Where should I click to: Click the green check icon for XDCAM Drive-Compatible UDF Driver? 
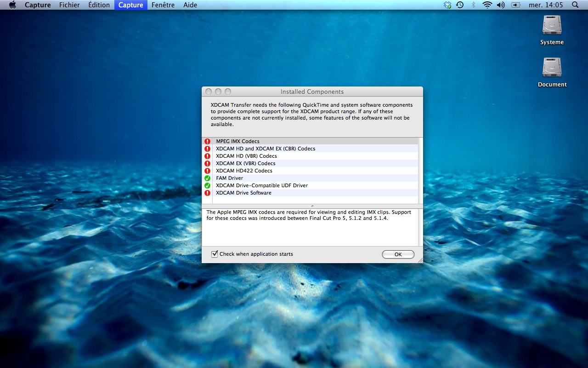click(x=207, y=185)
